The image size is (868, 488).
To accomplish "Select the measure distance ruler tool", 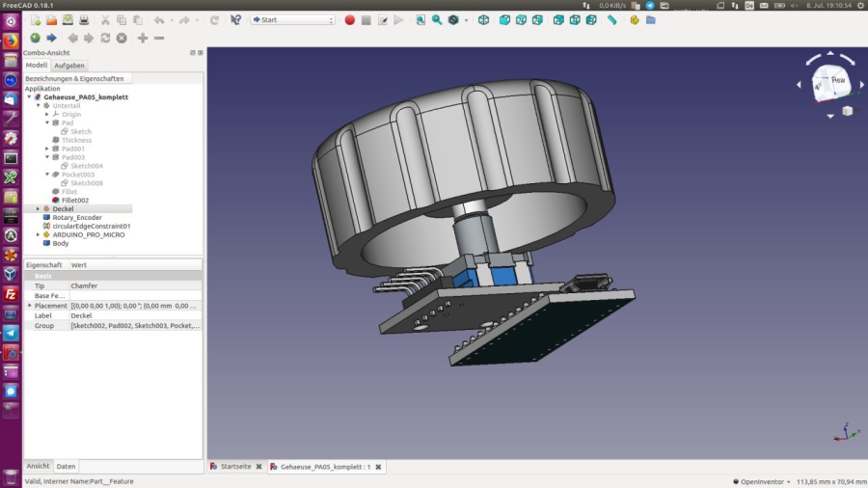I will pyautogui.click(x=612, y=20).
